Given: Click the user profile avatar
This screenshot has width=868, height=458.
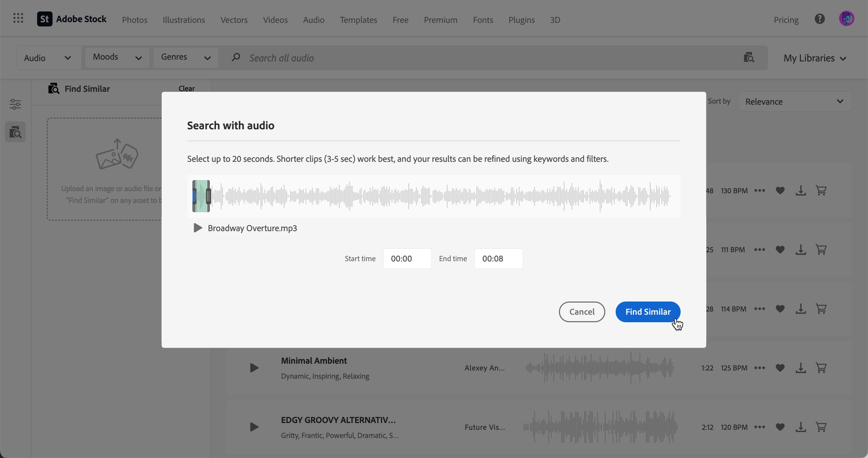Looking at the screenshot, I should [x=846, y=19].
